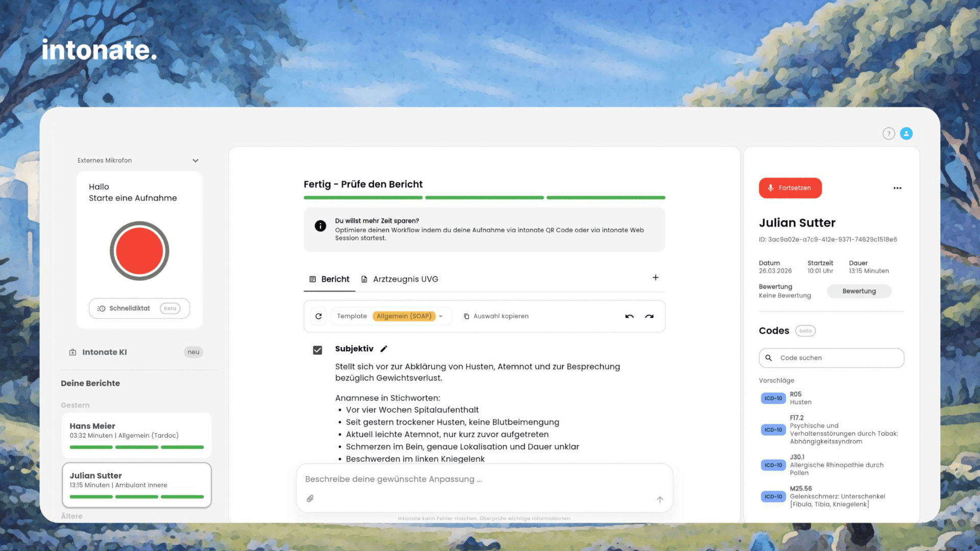980x551 pixels.
Task: Click the info icon in the tip banner
Action: (x=320, y=226)
